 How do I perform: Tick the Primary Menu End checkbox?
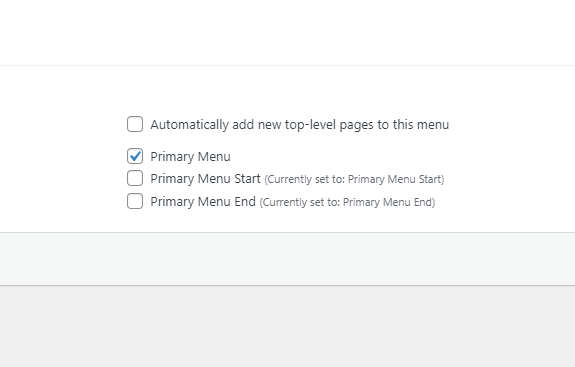pos(135,201)
